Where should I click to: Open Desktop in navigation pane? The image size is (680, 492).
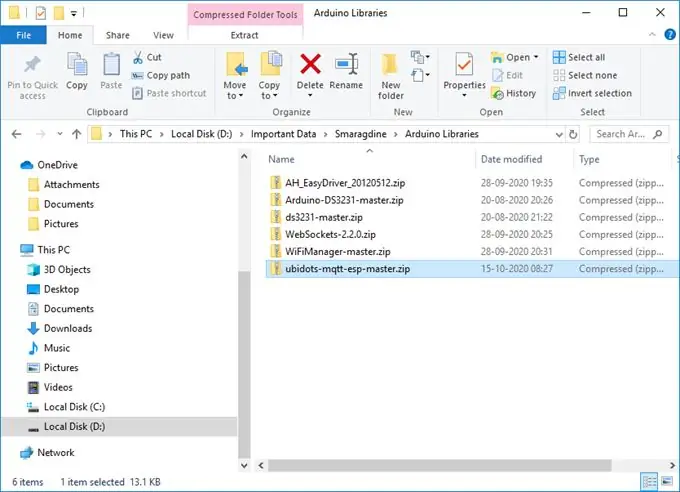[61, 289]
